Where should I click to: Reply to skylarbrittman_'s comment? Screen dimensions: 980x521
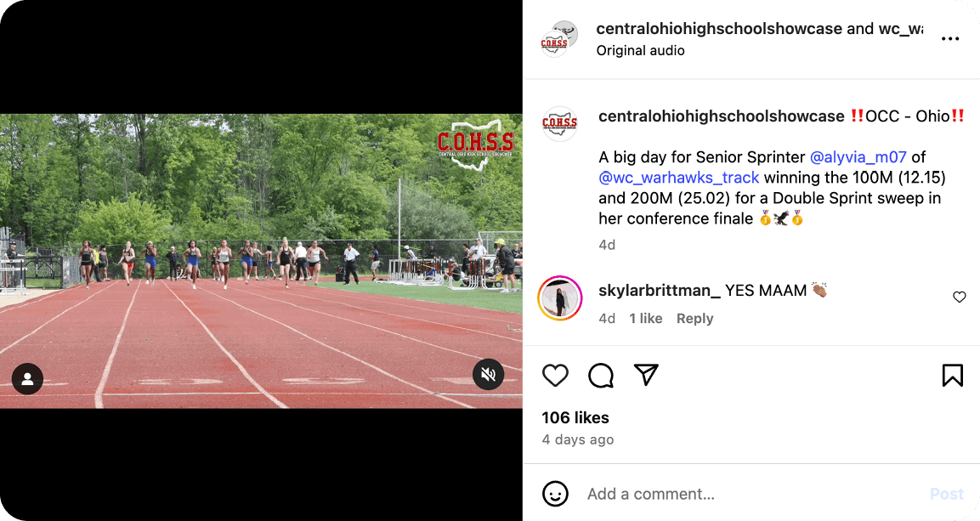point(694,319)
